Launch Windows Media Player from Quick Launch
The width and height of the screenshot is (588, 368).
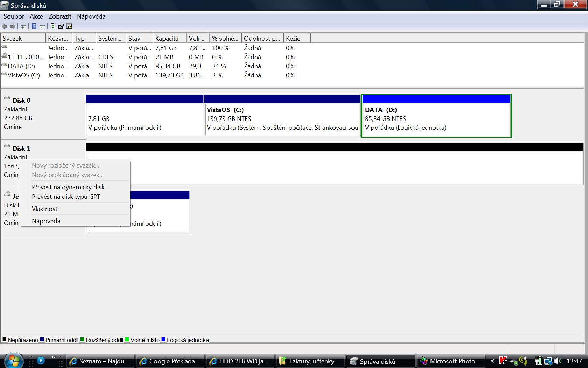[x=41, y=360]
